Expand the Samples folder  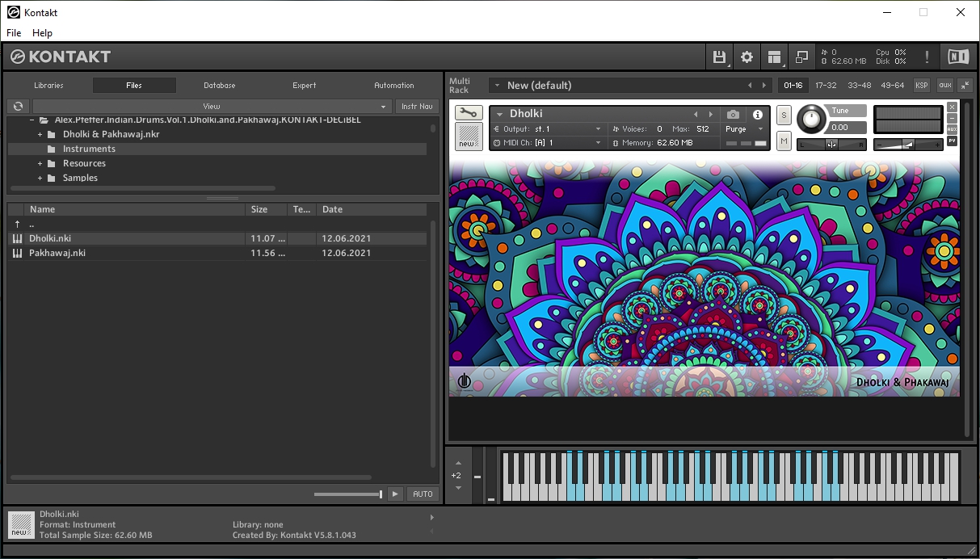tap(40, 178)
